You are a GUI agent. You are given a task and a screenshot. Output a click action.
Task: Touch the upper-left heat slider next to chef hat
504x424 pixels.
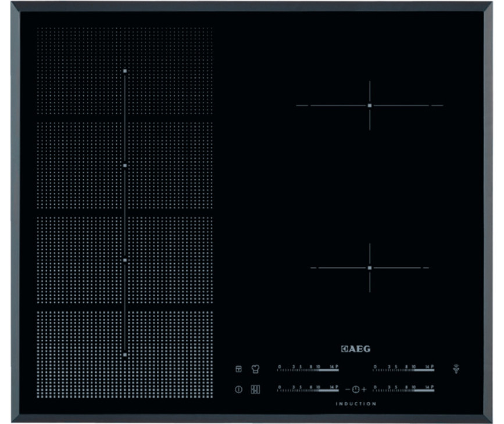point(308,368)
